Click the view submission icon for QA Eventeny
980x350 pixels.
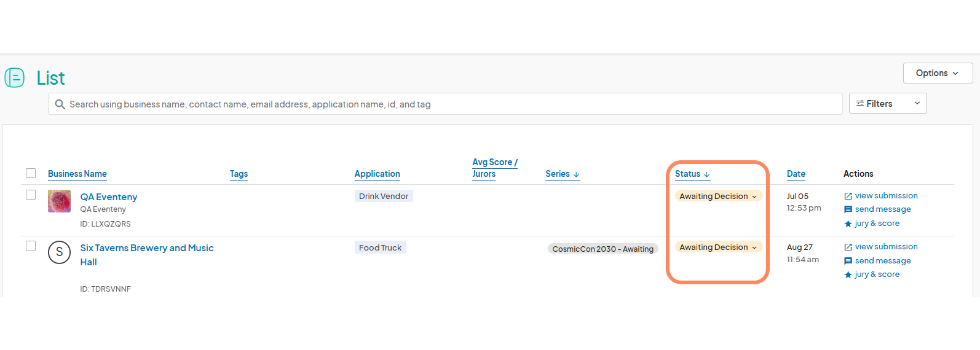848,196
